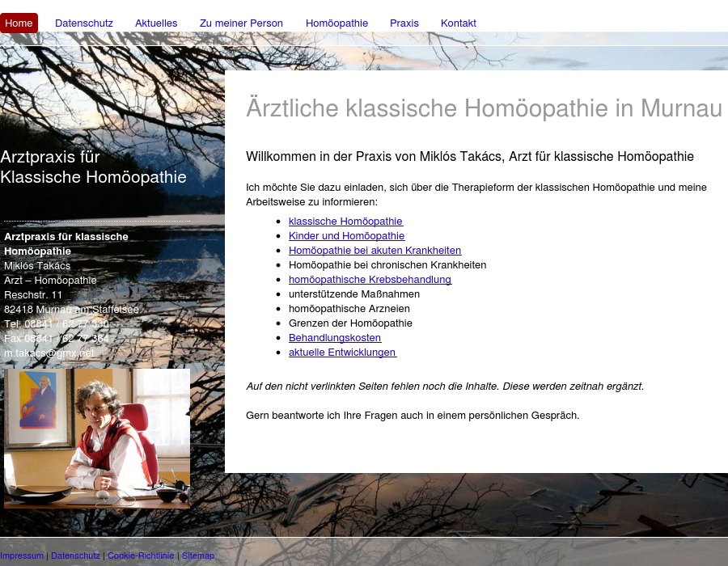Click the homöopathische Krebsbehandlung link
The image size is (728, 566).
[x=370, y=280]
